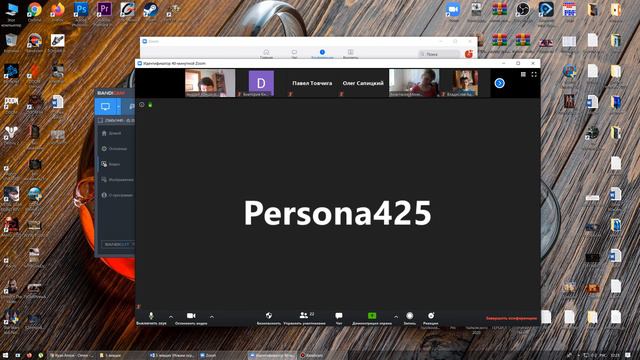Open Meetings tab in background Zoom window
This screenshot has height=360, width=640.
pos(322,54)
